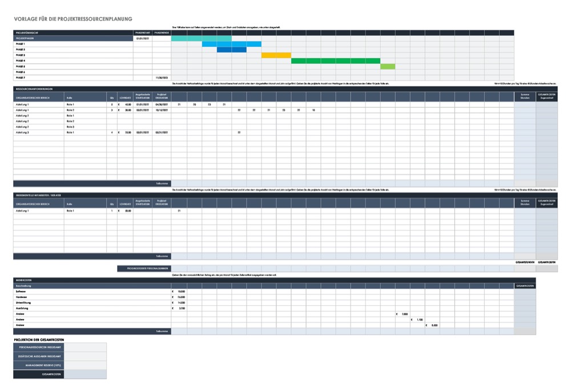
Task: Click the value cell beside Personalressourcen insgesamt
Action: [85, 347]
